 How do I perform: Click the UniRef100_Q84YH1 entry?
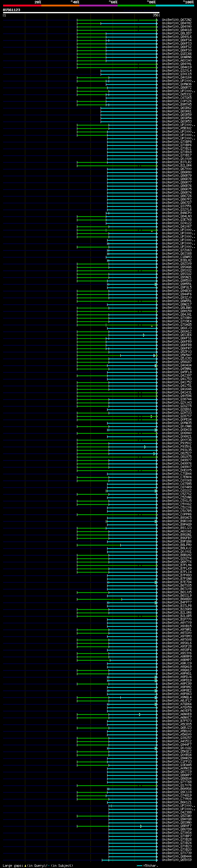pyautogui.click(x=177, y=64)
